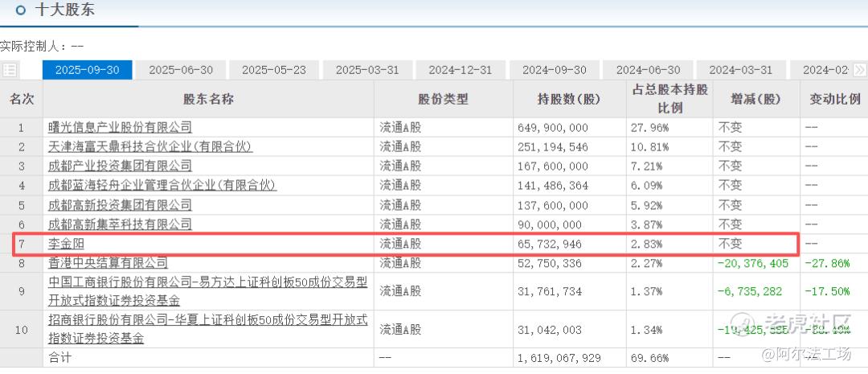Open 成都高新投资集团有限公司 link
Image resolution: width=868 pixels, height=374 pixels.
point(120,205)
